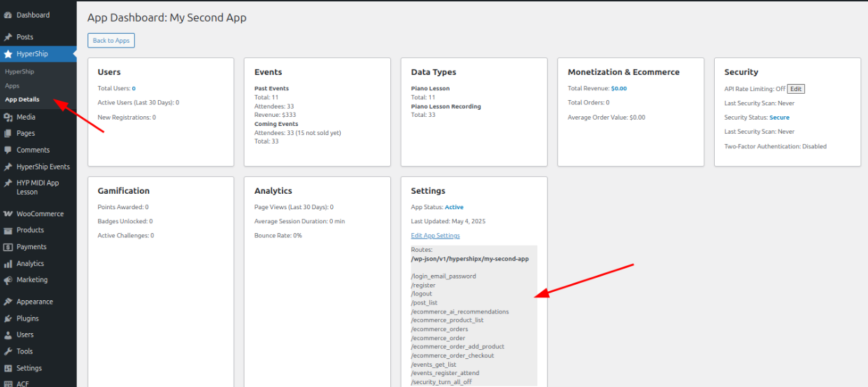Screen dimensions: 868x387
Task: Click the Products box icon
Action: pyautogui.click(x=8, y=230)
